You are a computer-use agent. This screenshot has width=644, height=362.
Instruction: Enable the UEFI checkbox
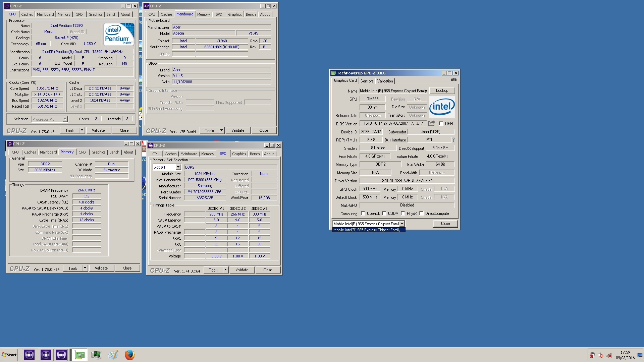[x=441, y=124]
